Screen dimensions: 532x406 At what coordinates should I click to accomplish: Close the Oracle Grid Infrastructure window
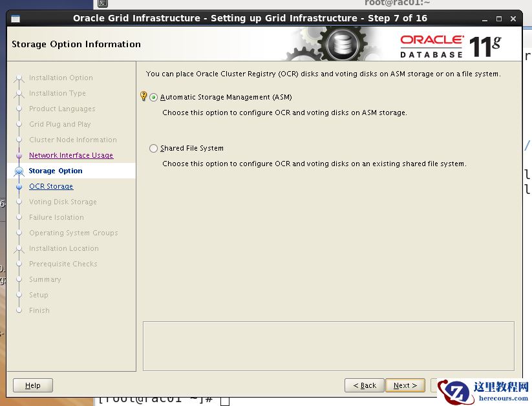[513, 19]
